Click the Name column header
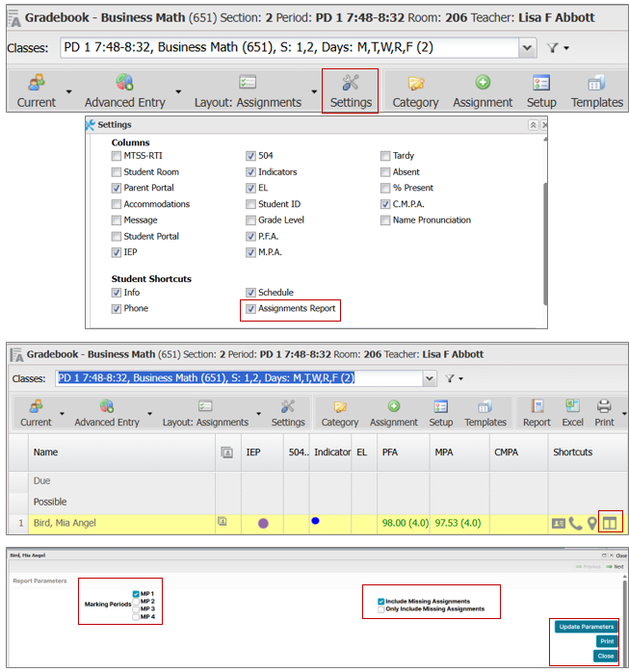The width and height of the screenshot is (629, 672). [45, 452]
